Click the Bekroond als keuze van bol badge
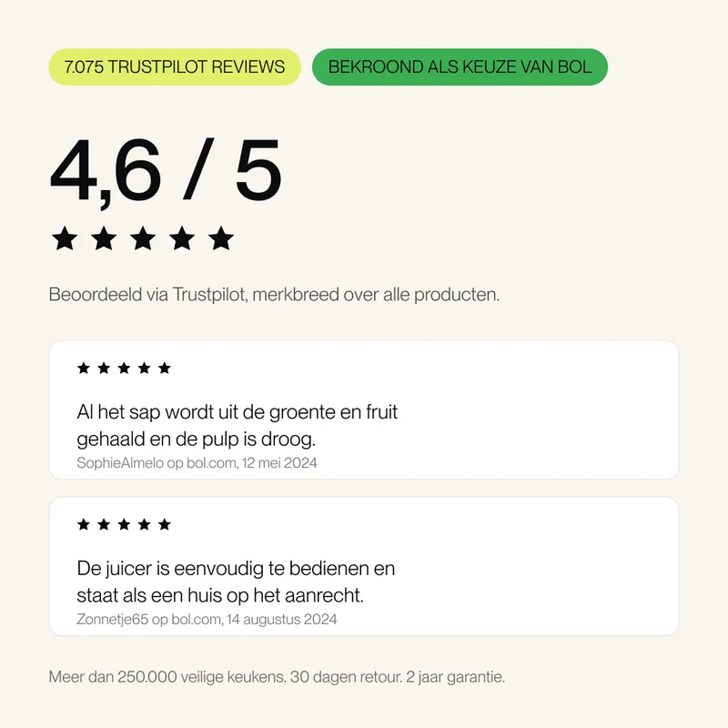This screenshot has height=728, width=728. tap(460, 66)
